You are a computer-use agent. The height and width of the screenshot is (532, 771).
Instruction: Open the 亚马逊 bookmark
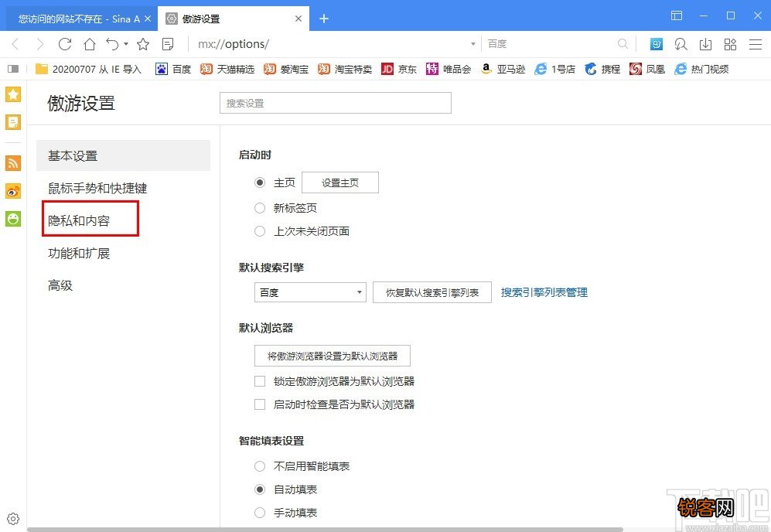503,70
